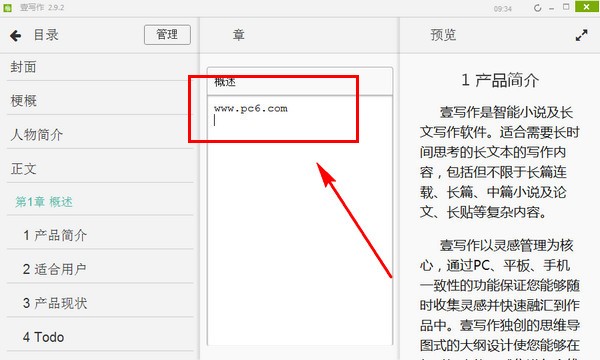Open section 4 Todo
This screenshot has width=600, height=360.
click(100, 337)
